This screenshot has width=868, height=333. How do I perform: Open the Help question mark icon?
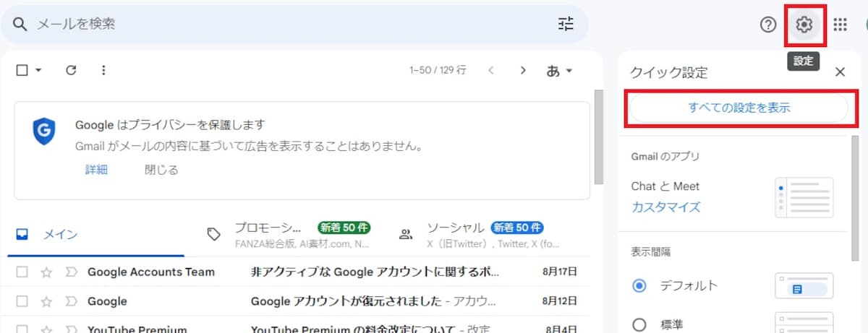point(768,25)
